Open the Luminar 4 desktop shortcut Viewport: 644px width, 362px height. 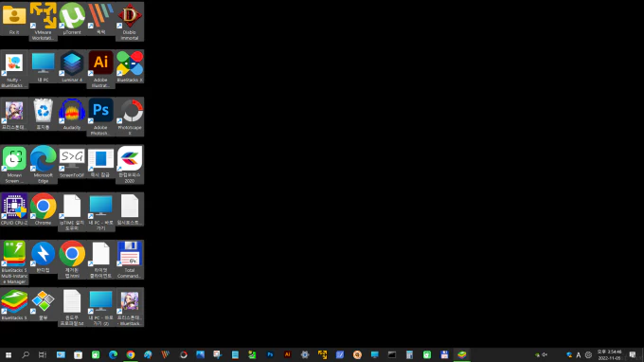pos(72,66)
